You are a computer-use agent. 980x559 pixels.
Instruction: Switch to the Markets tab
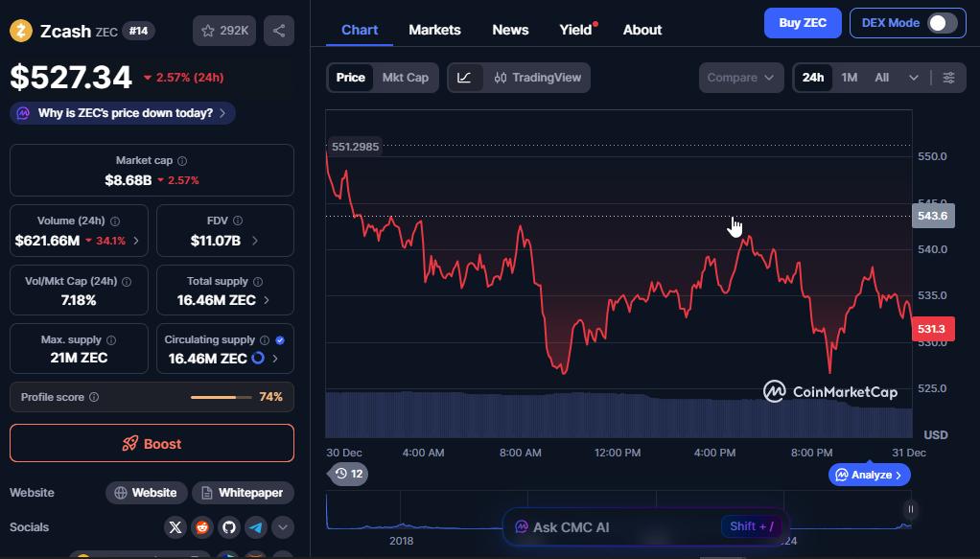click(434, 30)
